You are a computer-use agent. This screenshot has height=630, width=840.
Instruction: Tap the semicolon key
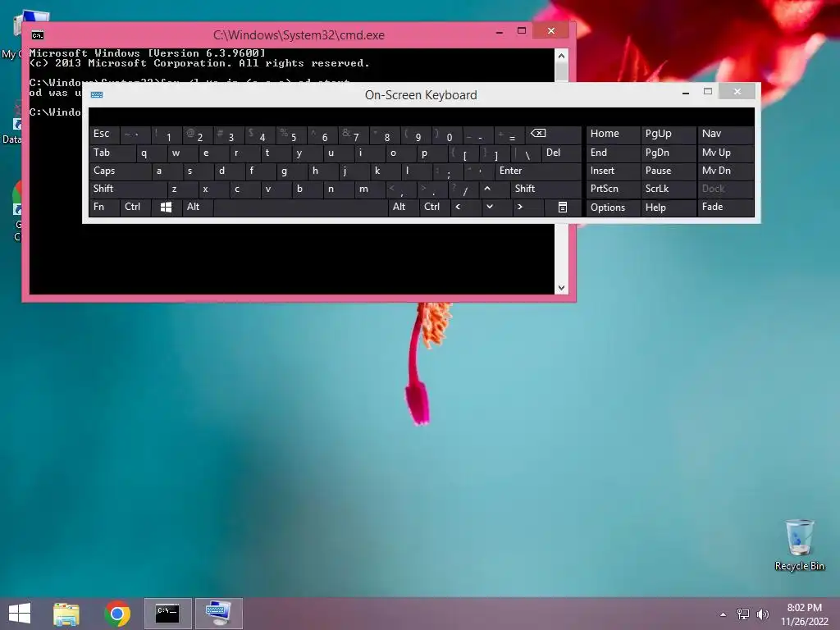pyautogui.click(x=447, y=171)
